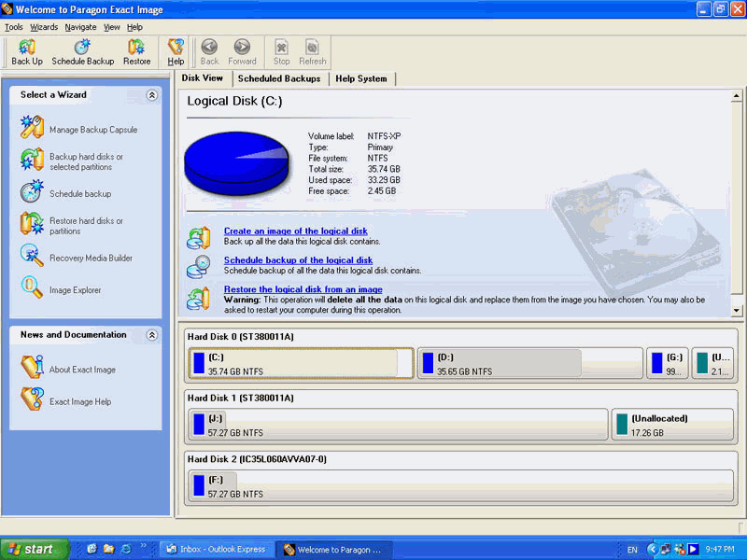Open the Schedule backup wizard in sidebar
Image resolution: width=747 pixels, height=560 pixels.
tap(65, 193)
